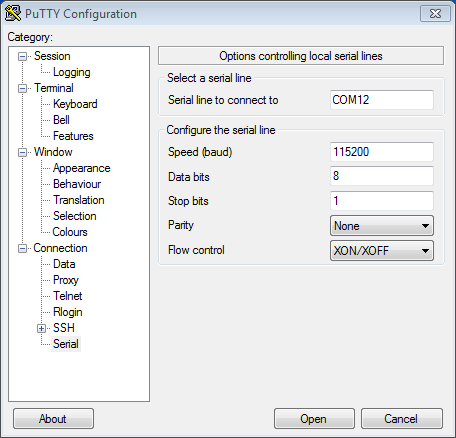Open the Translation settings category
Image resolution: width=456 pixels, height=438 pixels.
coord(79,200)
